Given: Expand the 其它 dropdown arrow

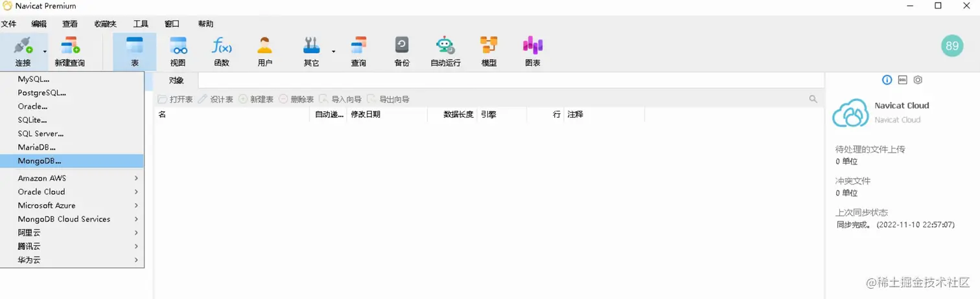Looking at the screenshot, I should pyautogui.click(x=333, y=50).
